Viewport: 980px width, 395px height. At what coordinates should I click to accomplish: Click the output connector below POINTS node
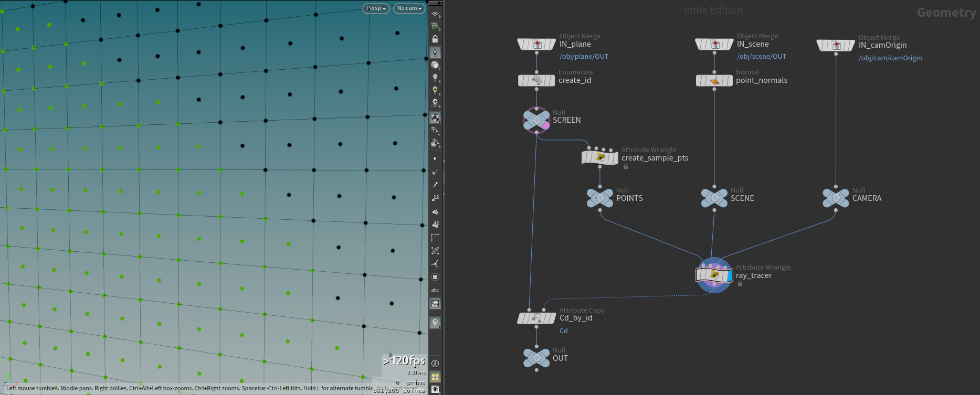[600, 210]
